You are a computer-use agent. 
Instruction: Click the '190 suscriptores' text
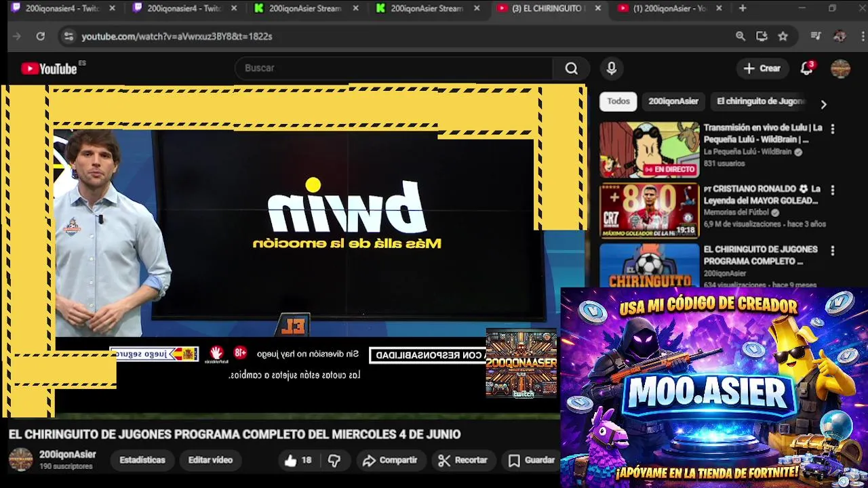pos(66,467)
